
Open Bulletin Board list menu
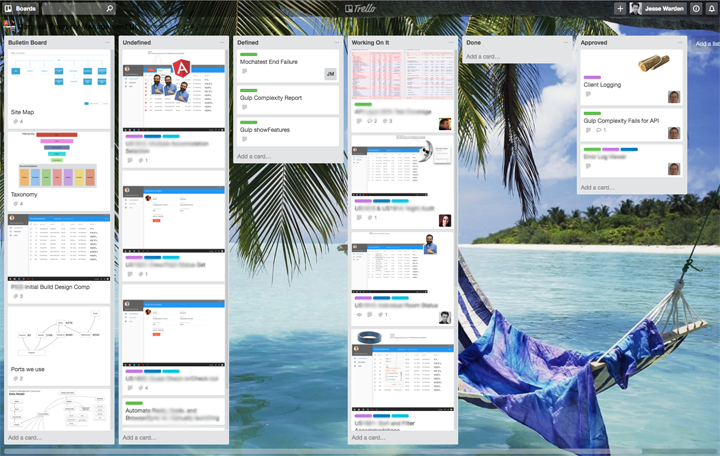[x=107, y=42]
